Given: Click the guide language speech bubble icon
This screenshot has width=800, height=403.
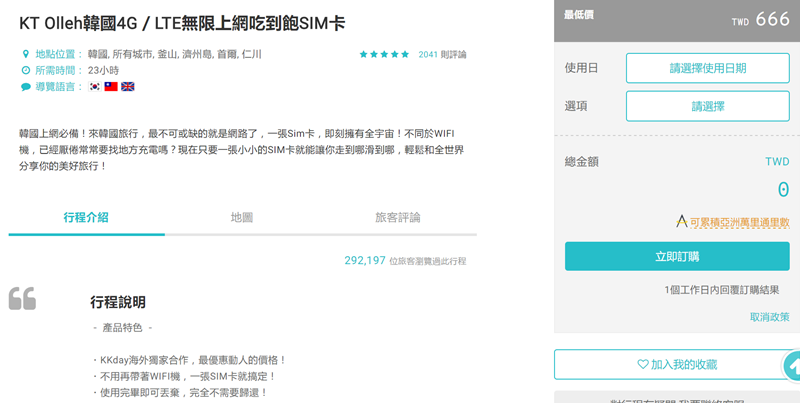Looking at the screenshot, I should coord(26,87).
